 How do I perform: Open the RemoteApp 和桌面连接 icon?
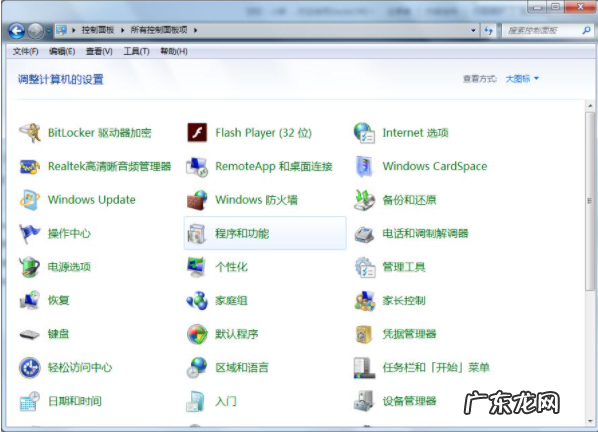[x=197, y=167]
